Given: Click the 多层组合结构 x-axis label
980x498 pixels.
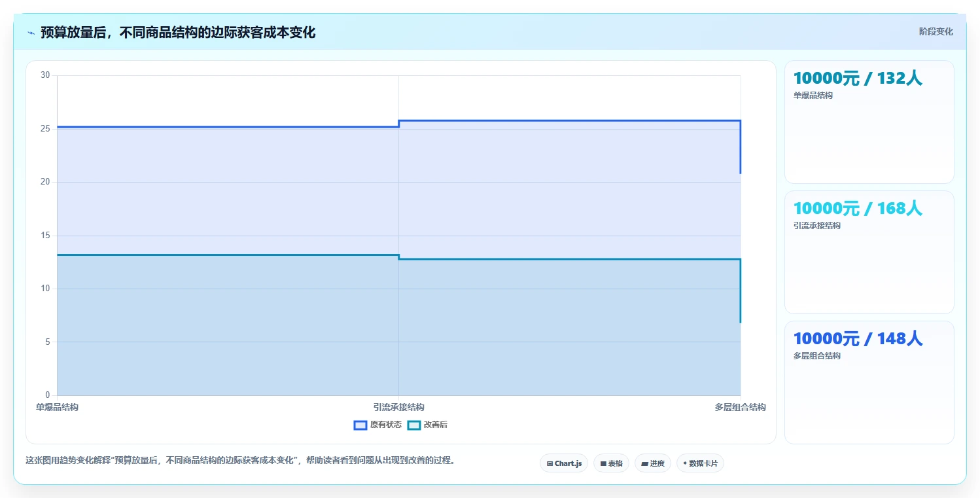Looking at the screenshot, I should pos(740,407).
